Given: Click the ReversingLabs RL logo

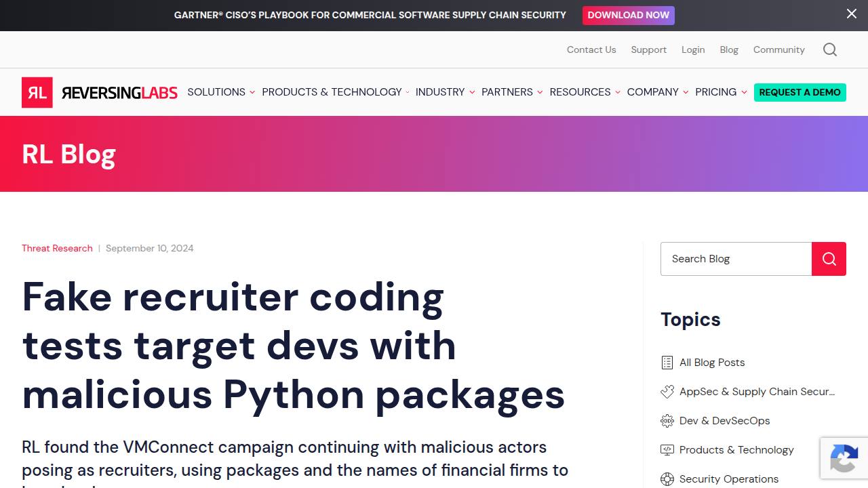Looking at the screenshot, I should [99, 92].
